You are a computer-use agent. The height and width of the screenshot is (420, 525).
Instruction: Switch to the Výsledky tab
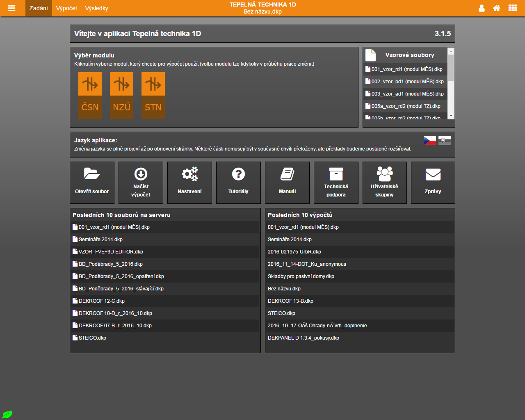pos(96,8)
